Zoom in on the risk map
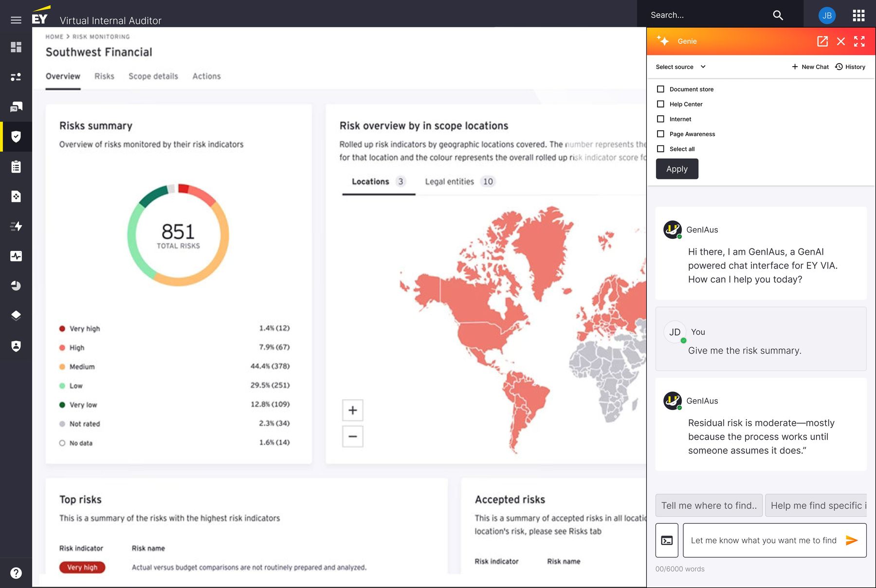Screen dimensions: 876x588 coord(353,410)
